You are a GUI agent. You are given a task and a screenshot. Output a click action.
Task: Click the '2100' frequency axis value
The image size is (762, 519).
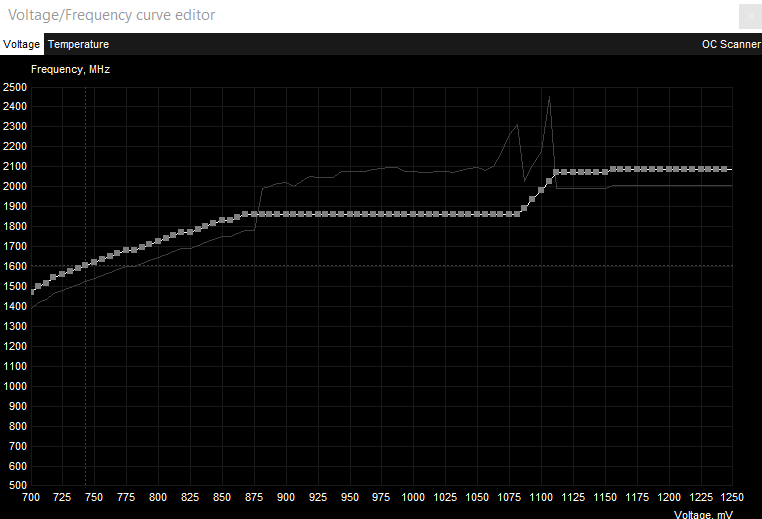click(15, 167)
